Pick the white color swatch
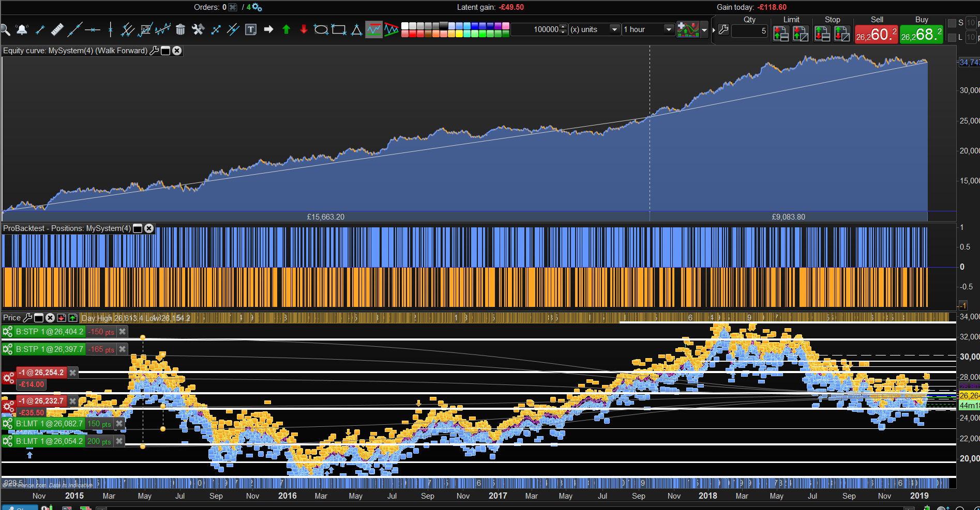 pos(405,26)
